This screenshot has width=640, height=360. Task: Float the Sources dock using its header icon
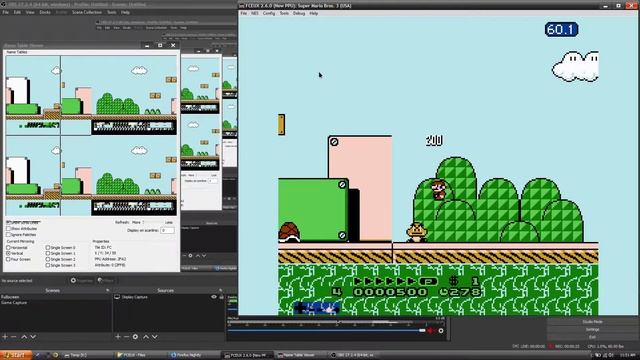pyautogui.click(x=220, y=290)
